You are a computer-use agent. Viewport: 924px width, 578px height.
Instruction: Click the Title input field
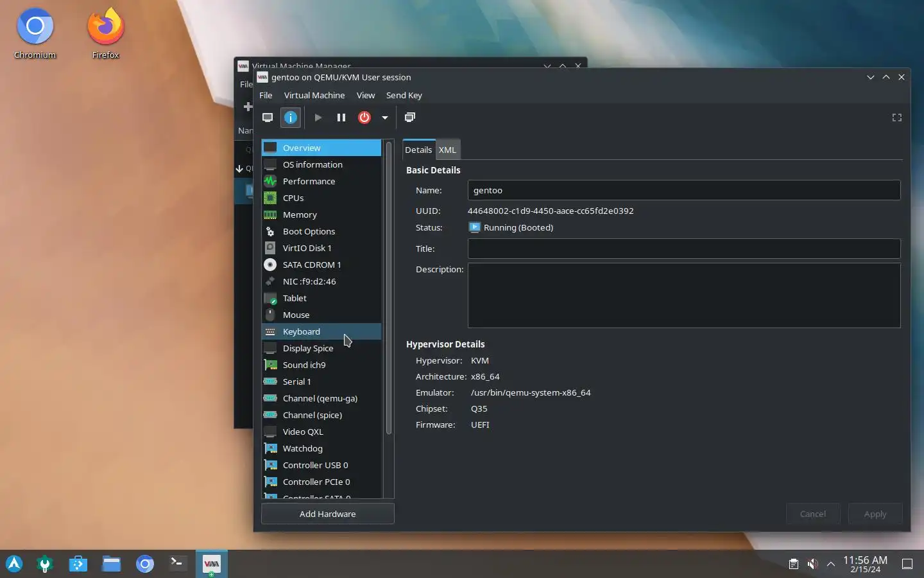pyautogui.click(x=684, y=249)
